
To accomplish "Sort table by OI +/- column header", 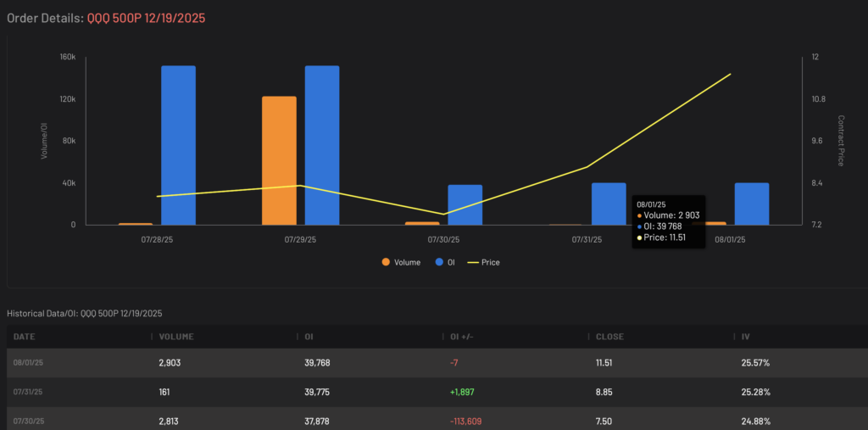I will click(x=462, y=337).
